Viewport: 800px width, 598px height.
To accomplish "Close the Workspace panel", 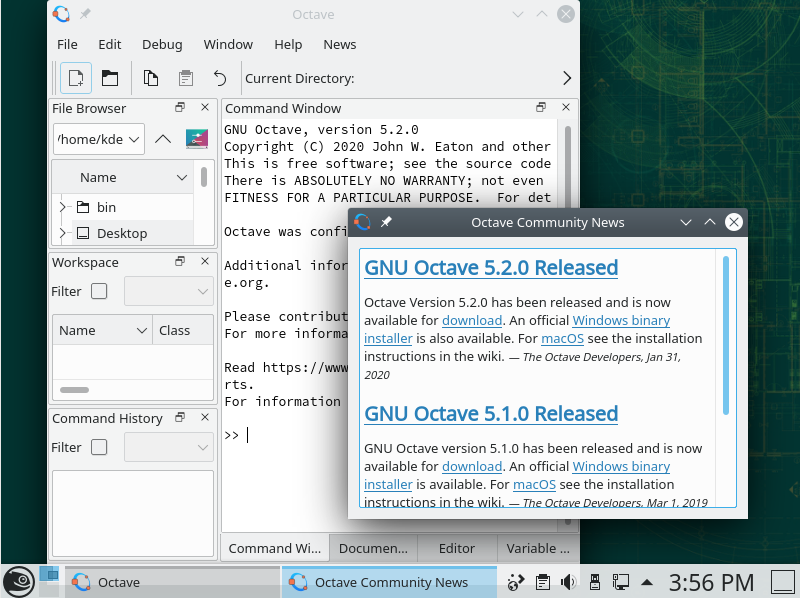I will coord(205,262).
